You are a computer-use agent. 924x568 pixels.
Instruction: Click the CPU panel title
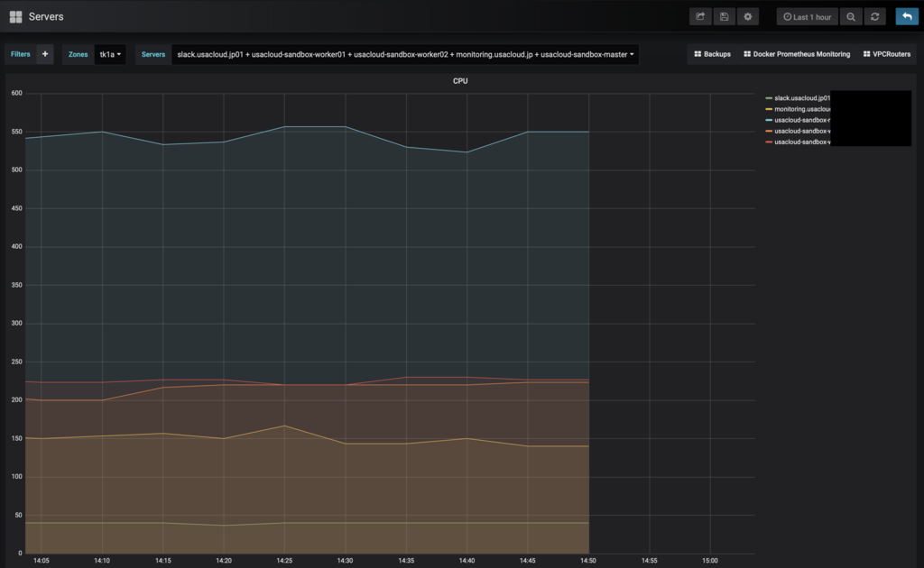pyautogui.click(x=460, y=81)
